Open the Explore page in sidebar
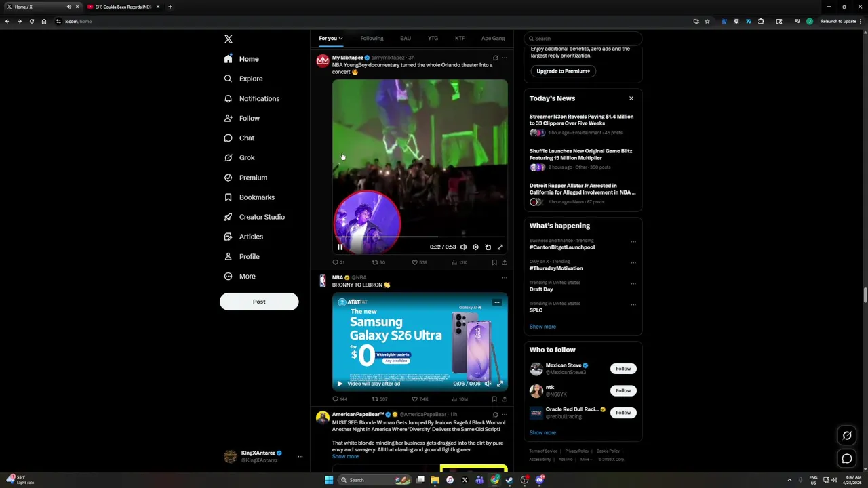 click(243, 79)
